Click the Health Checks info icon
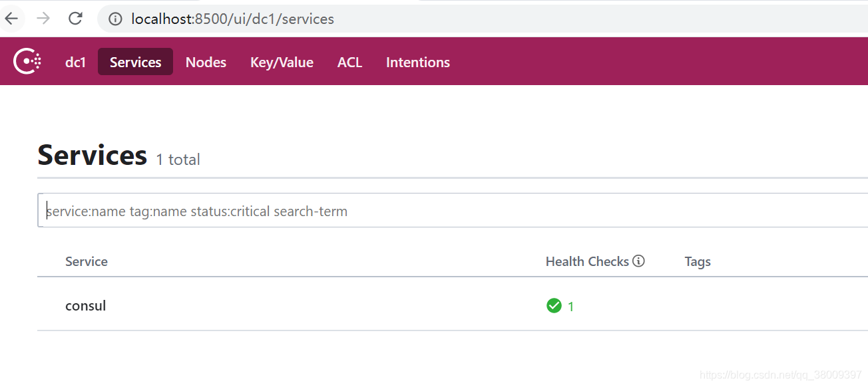 639,261
